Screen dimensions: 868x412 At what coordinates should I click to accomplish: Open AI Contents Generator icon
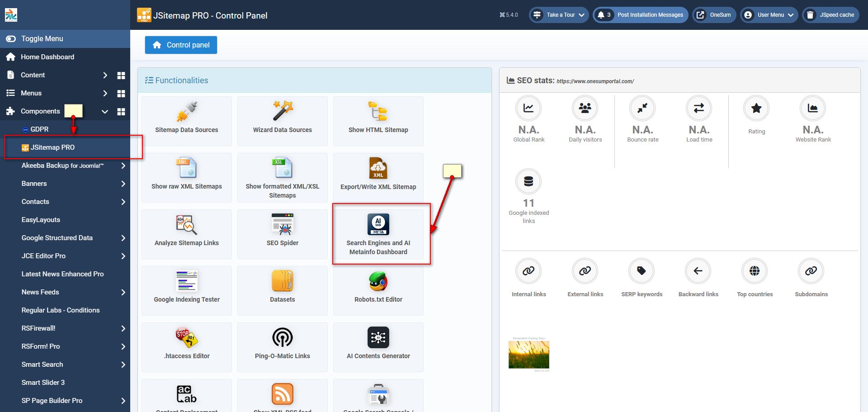(378, 338)
